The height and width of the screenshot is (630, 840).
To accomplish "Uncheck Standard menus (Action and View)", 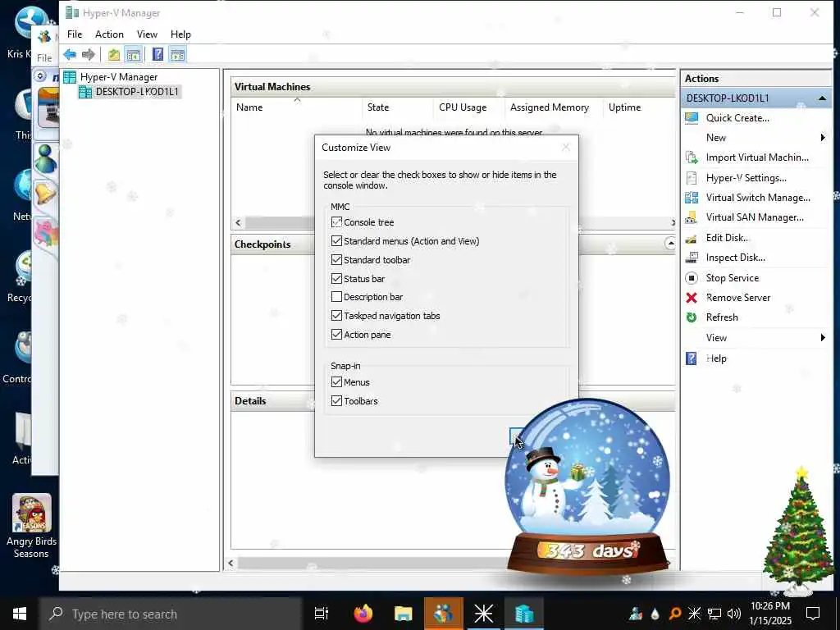I will pos(336,241).
